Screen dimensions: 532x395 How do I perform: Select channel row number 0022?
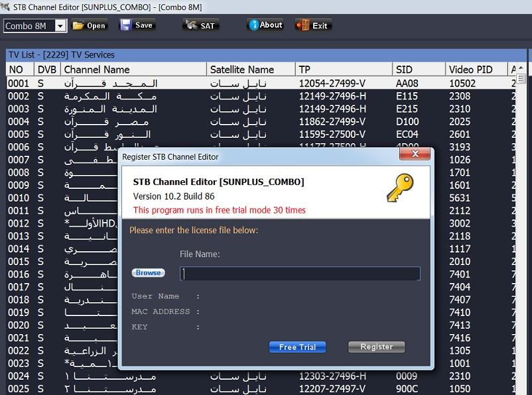pyautogui.click(x=62, y=350)
